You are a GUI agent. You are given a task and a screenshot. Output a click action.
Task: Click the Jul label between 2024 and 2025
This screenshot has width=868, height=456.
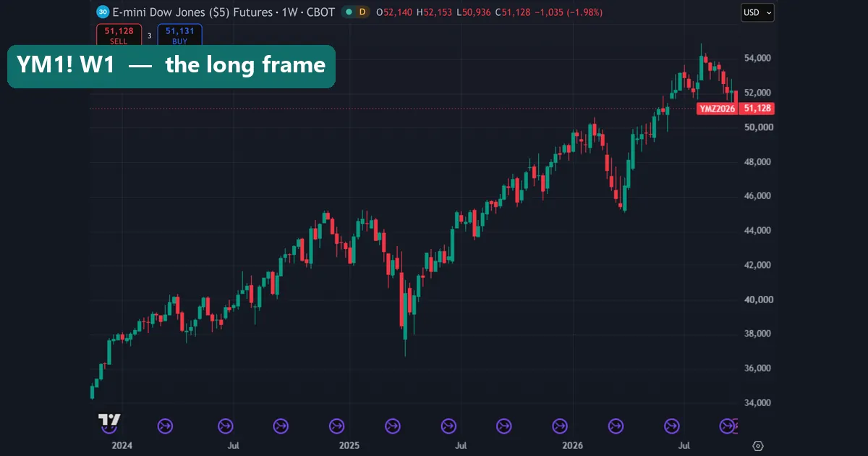tap(234, 446)
